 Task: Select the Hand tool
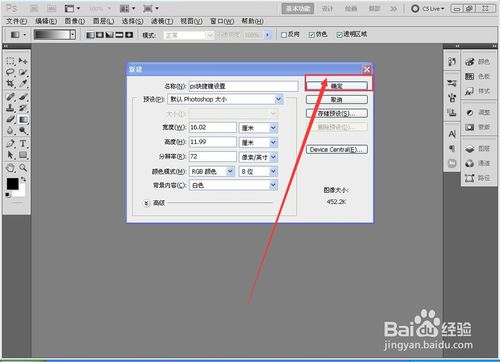10,168
